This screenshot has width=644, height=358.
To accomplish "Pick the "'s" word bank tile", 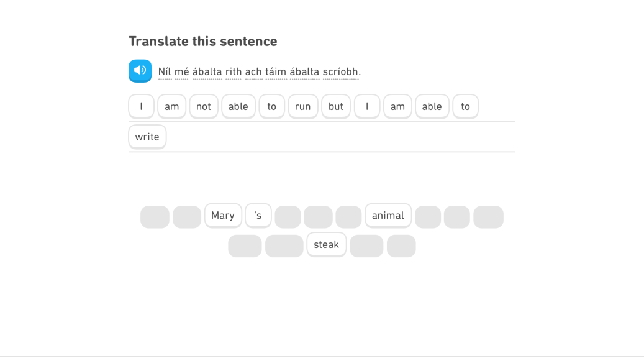I will (x=258, y=215).
